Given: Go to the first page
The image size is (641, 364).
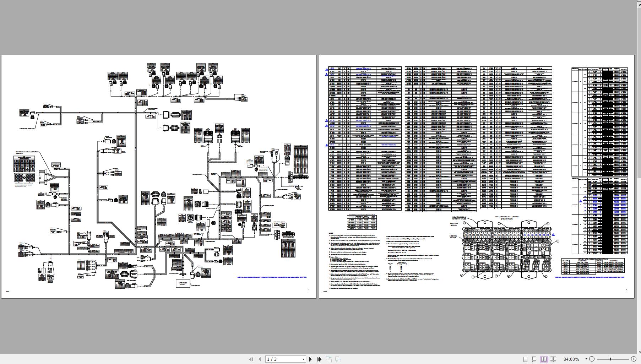Looking at the screenshot, I should tap(251, 359).
